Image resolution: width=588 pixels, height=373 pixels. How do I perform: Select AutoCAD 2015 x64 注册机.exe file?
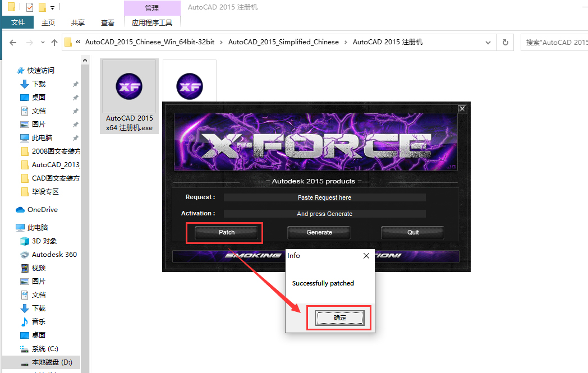[x=130, y=96]
